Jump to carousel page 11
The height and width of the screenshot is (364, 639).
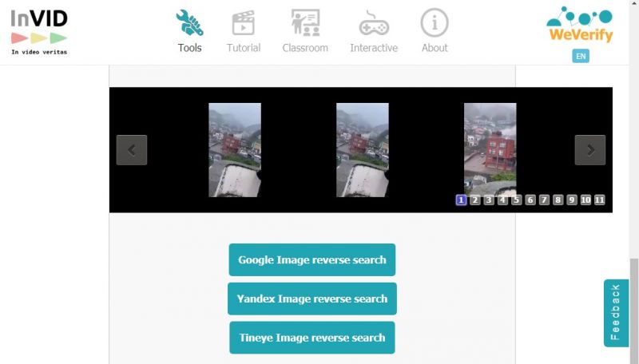click(600, 200)
